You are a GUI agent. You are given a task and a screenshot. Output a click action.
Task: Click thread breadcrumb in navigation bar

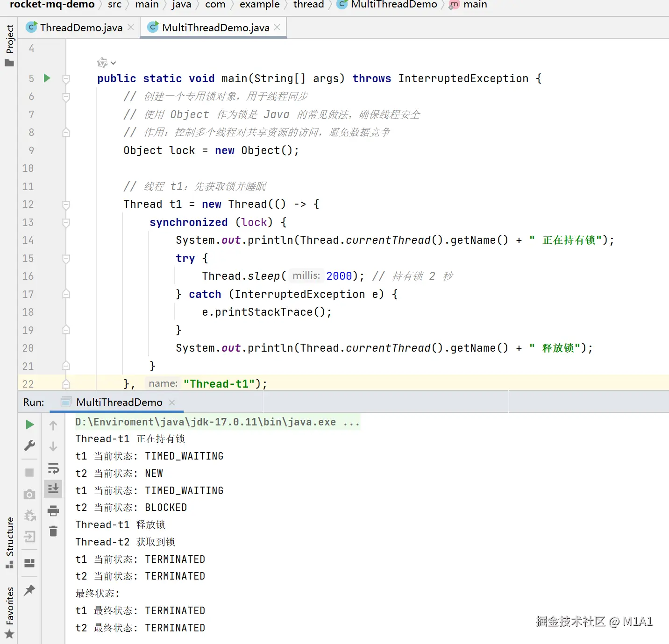click(x=308, y=5)
